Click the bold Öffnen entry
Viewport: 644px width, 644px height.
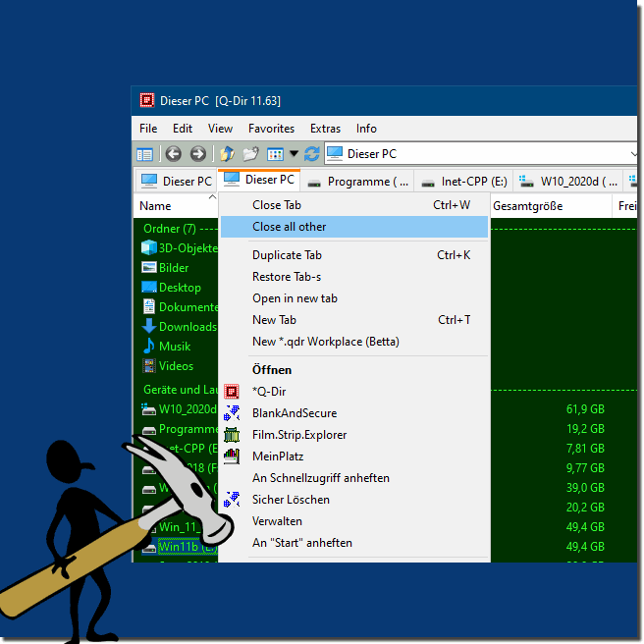point(354,370)
